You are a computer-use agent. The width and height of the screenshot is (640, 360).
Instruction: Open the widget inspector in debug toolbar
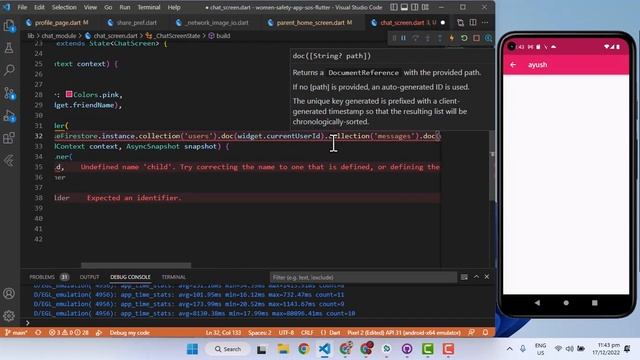pos(489,38)
